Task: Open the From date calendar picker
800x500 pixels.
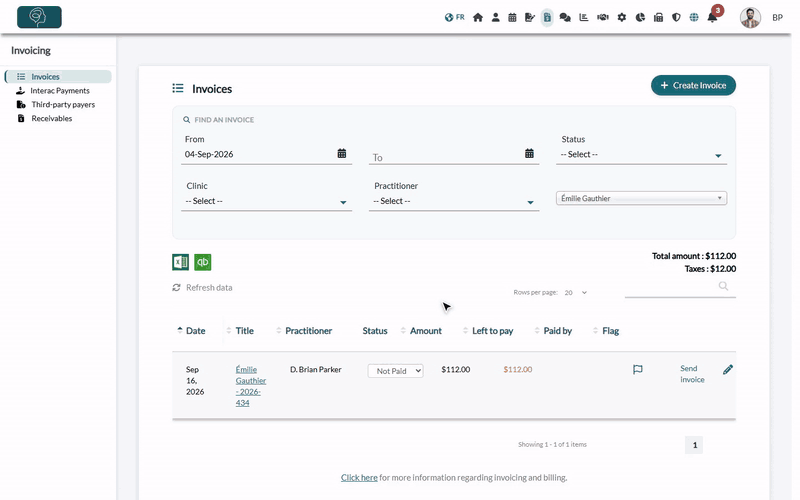Action: 341,154
